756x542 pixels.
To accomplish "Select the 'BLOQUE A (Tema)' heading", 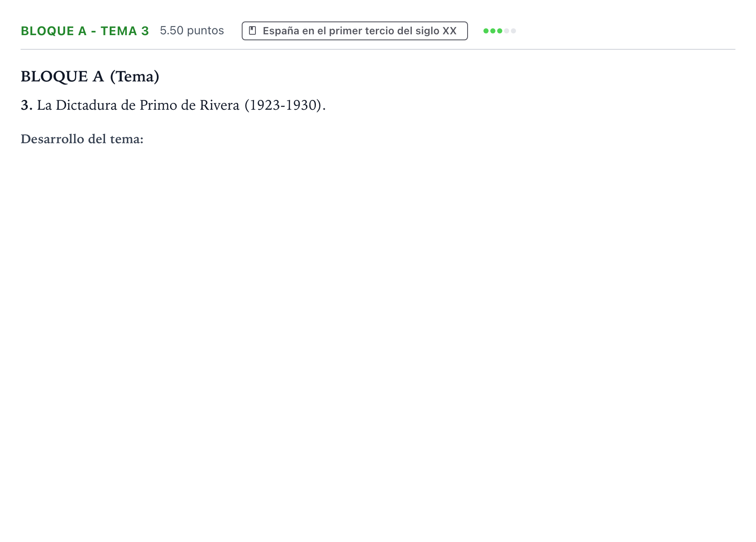I will tap(90, 76).
